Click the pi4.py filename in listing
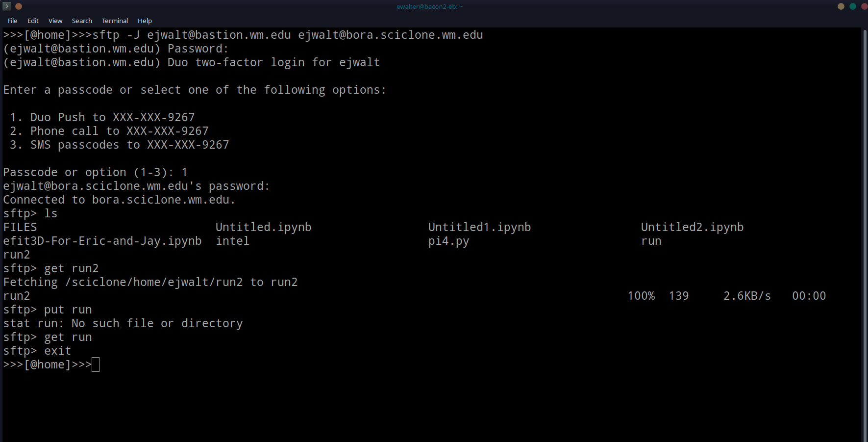868x442 pixels. coord(448,241)
